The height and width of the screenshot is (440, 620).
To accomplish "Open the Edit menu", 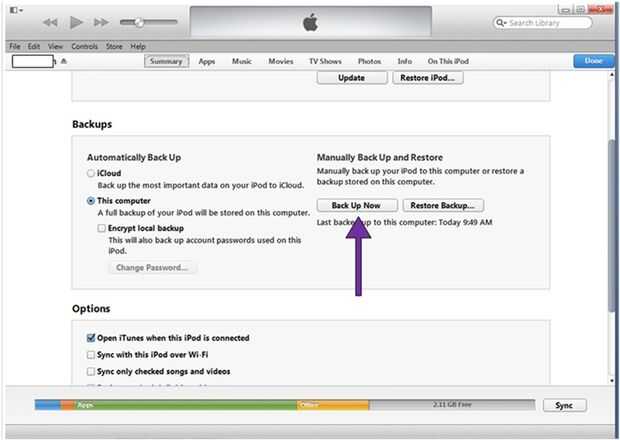I will pos(34,46).
